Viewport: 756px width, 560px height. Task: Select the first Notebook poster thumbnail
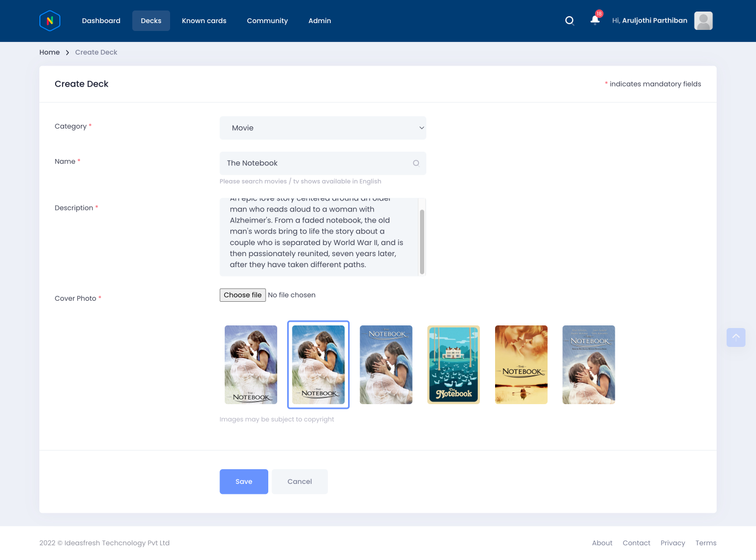(251, 365)
